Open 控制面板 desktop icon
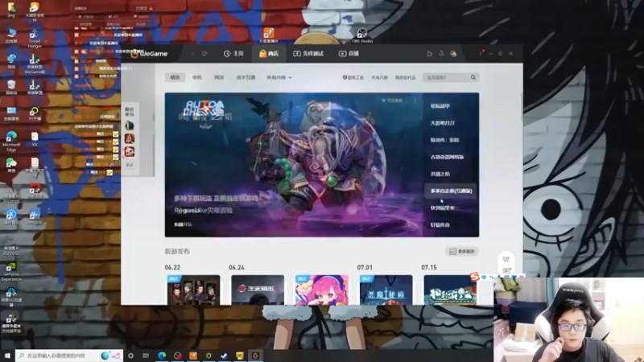This screenshot has width=644, height=362. (11, 113)
